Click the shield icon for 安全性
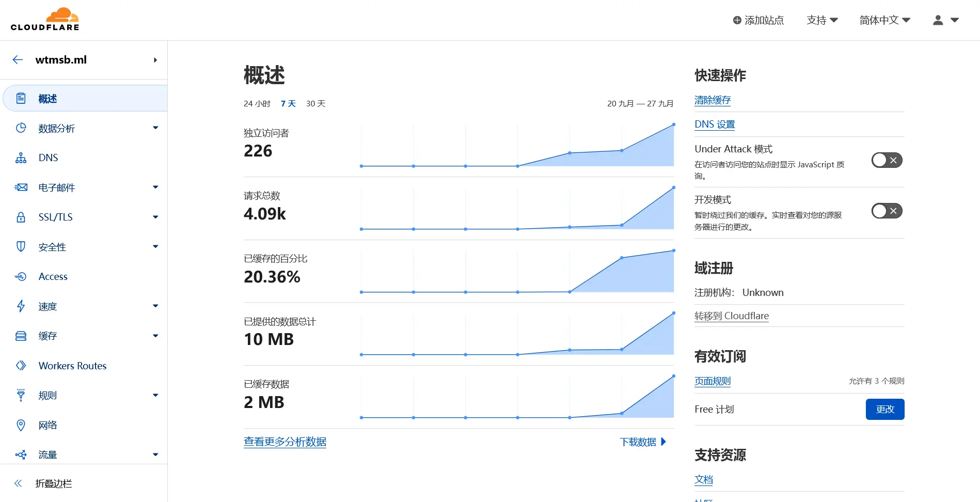The image size is (980, 502). (21, 247)
